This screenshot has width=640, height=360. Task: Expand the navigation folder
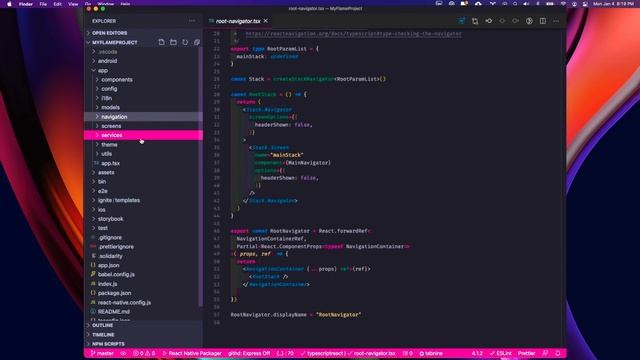tap(143, 117)
